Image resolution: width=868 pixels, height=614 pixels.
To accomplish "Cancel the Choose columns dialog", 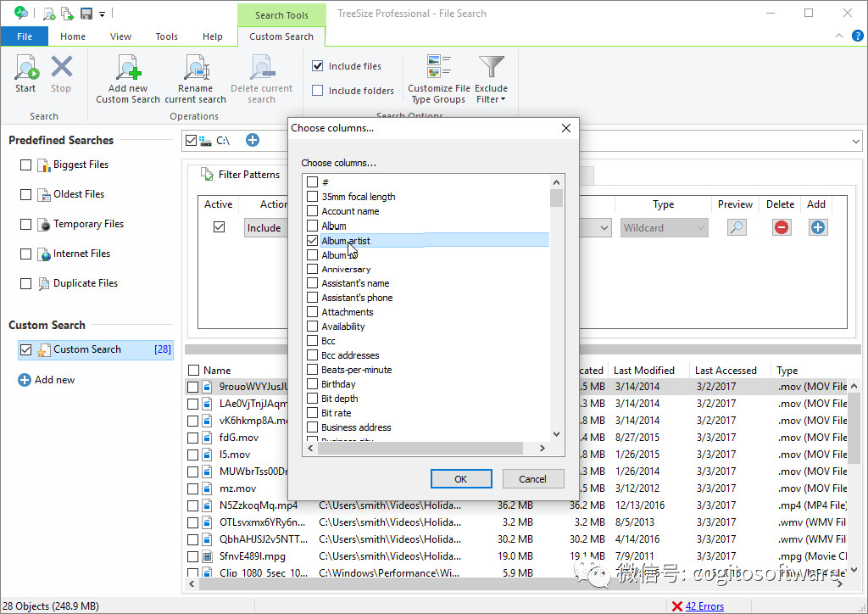I will tap(532, 479).
